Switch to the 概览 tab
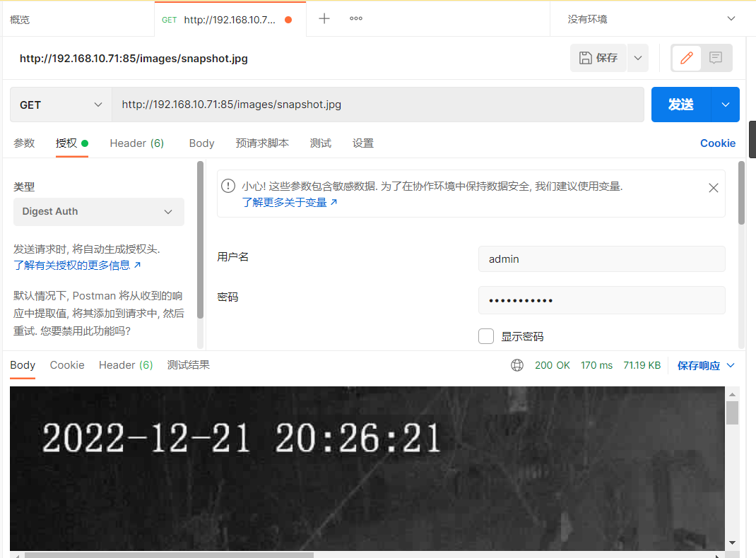The width and height of the screenshot is (756, 558). click(20, 20)
